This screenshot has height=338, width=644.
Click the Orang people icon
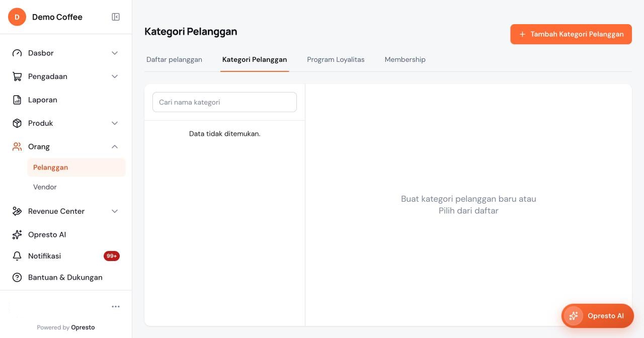pos(17,147)
